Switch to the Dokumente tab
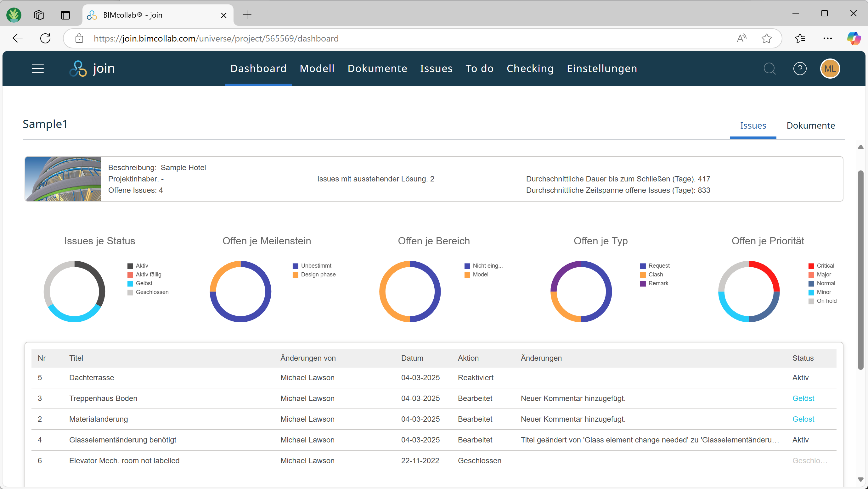The width and height of the screenshot is (868, 489). coord(810,125)
